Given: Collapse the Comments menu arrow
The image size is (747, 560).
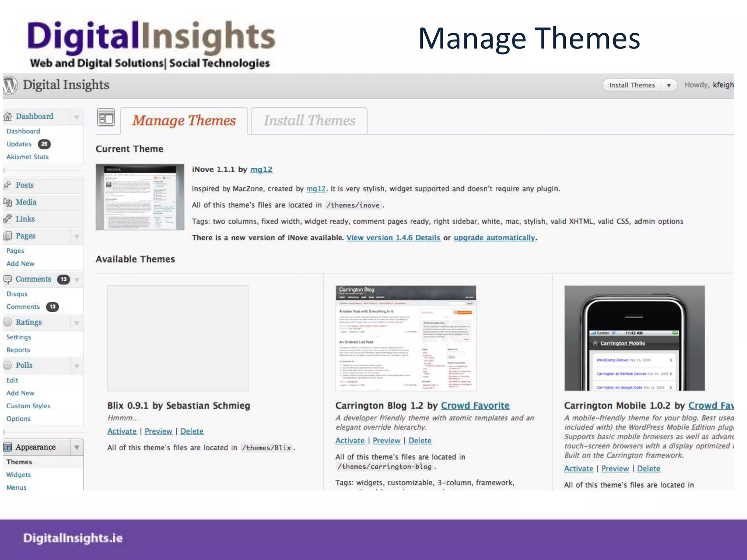Looking at the screenshot, I should pos(77,280).
